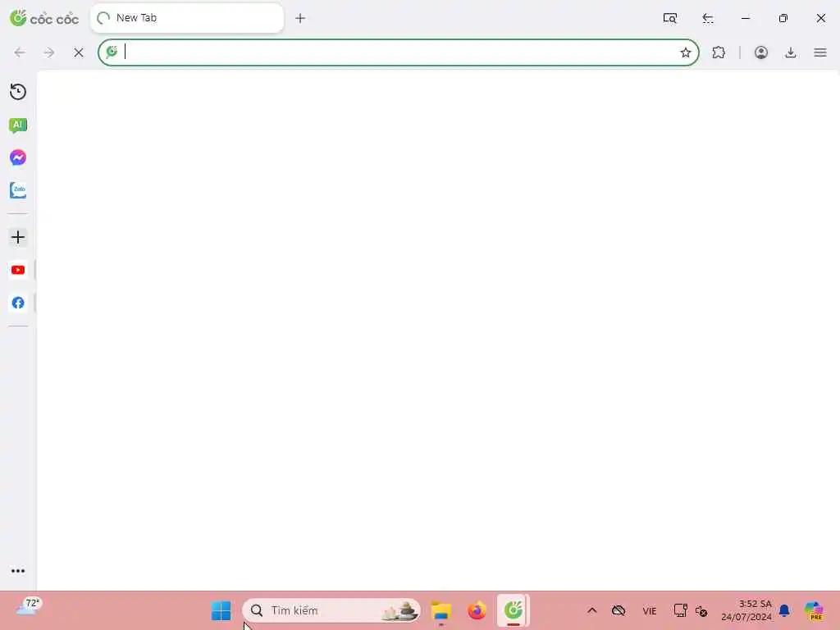
Task: Launch Firefox from the taskbar
Action: point(477,610)
